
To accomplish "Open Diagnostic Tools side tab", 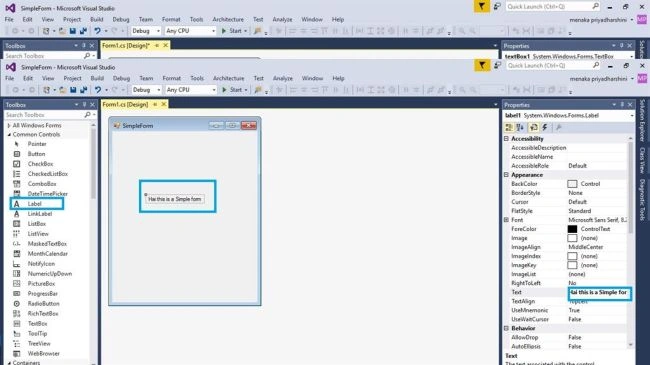I will coord(642,200).
